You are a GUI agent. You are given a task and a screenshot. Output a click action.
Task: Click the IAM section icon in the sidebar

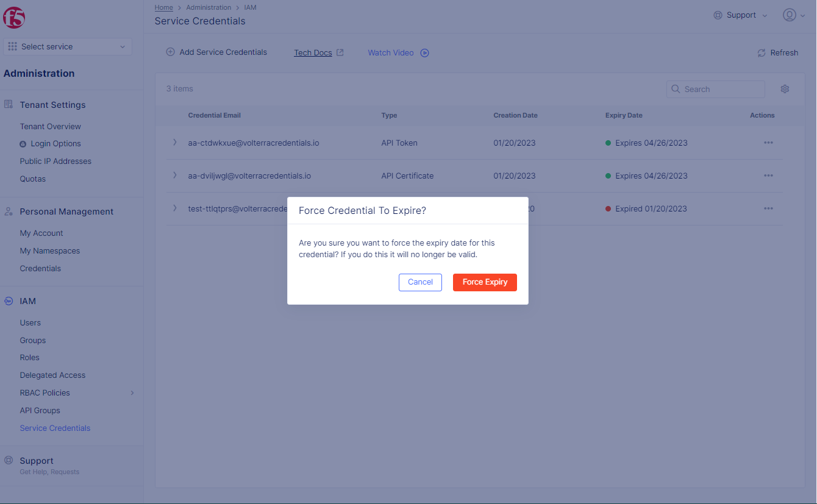click(9, 300)
